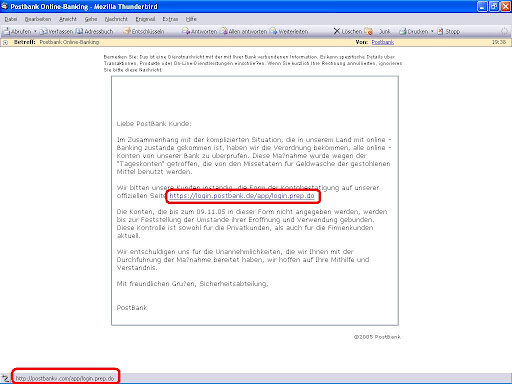The height and width of the screenshot is (384, 512).
Task: Close the Thunderbird window
Action: click(506, 6)
